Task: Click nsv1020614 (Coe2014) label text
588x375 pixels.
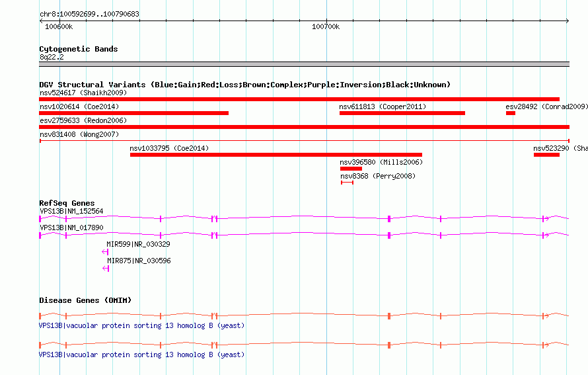Action: tap(79, 106)
